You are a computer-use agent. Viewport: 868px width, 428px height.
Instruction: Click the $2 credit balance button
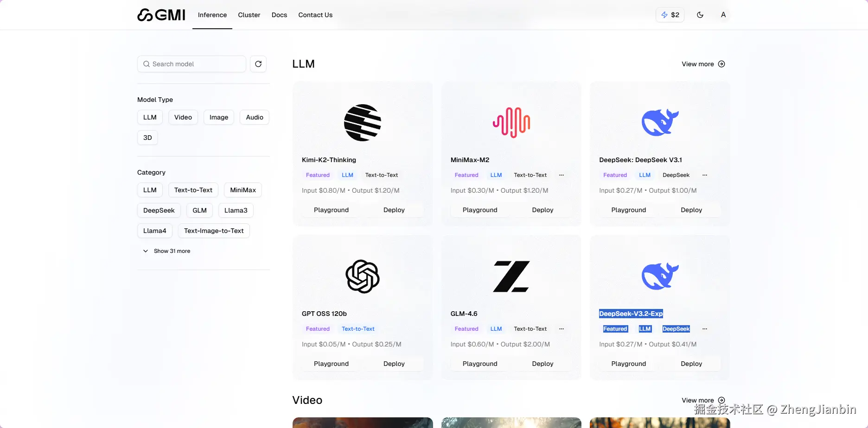click(670, 15)
